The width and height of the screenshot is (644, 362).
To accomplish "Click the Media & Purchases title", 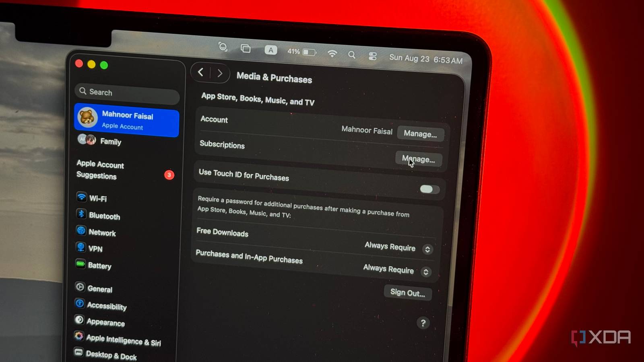I will [274, 77].
